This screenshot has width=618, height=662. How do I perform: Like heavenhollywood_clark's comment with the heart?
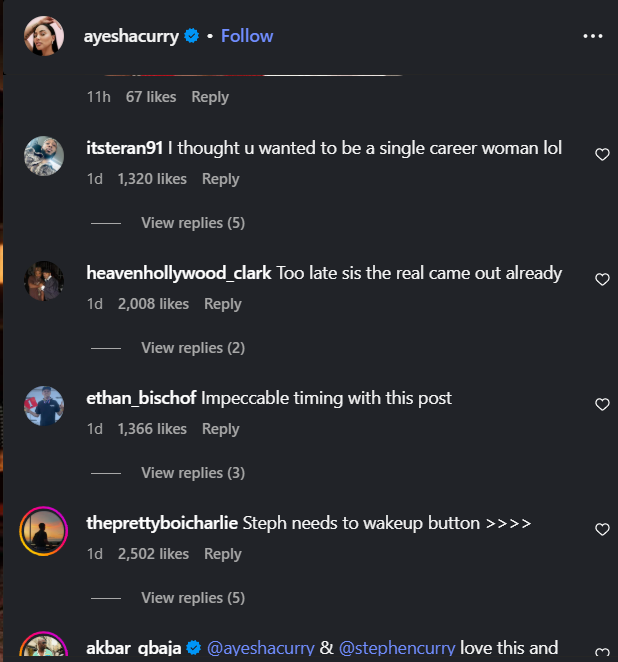[x=602, y=279]
